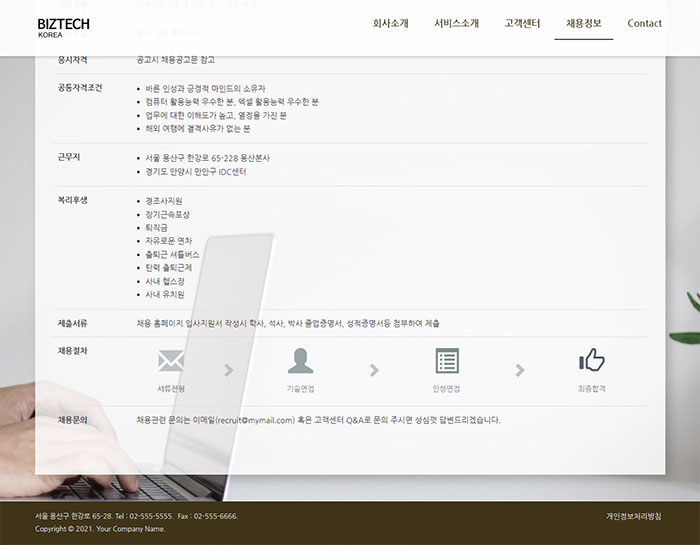Click the 공고시 채용공고문 참고 text

[175, 60]
